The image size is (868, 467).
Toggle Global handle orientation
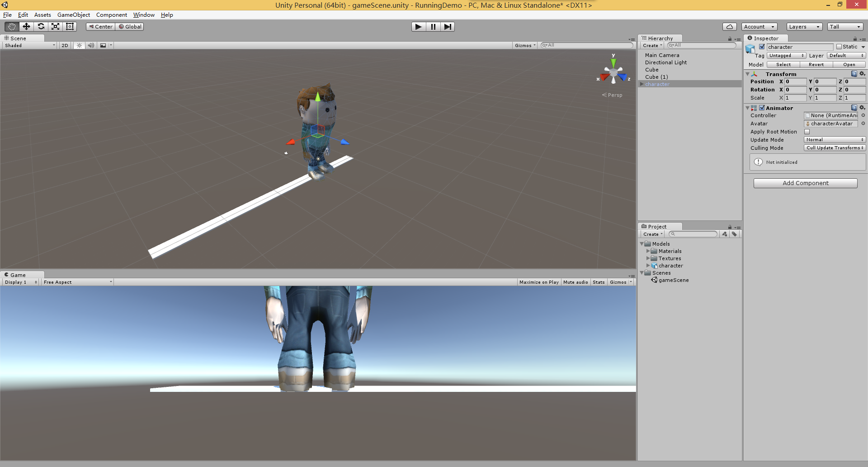tap(130, 27)
